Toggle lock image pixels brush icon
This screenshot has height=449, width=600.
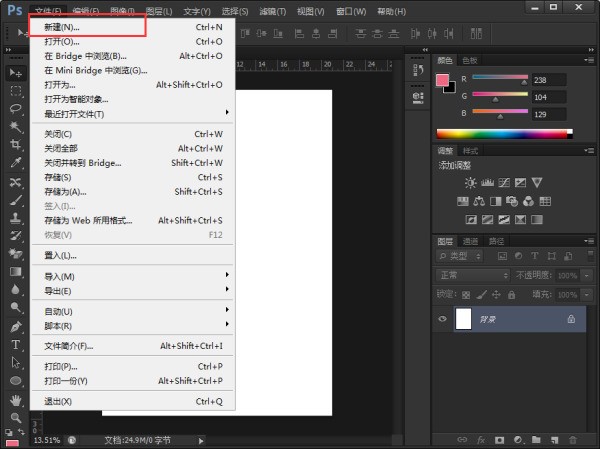coord(482,295)
